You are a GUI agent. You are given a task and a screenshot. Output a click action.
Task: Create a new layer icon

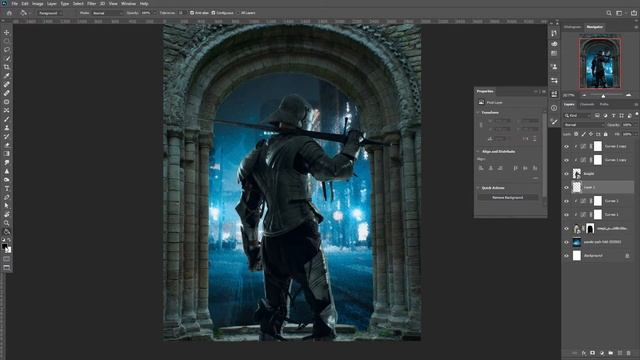(620, 353)
